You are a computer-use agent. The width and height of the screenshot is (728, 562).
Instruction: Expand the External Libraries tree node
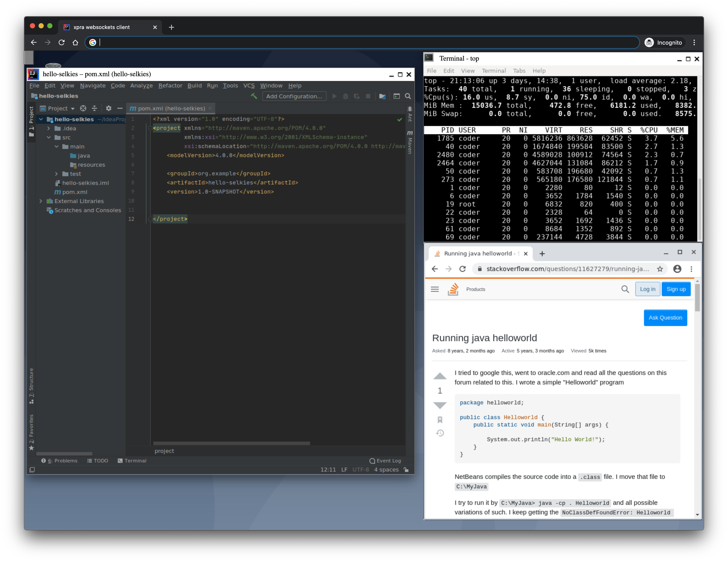[41, 201]
